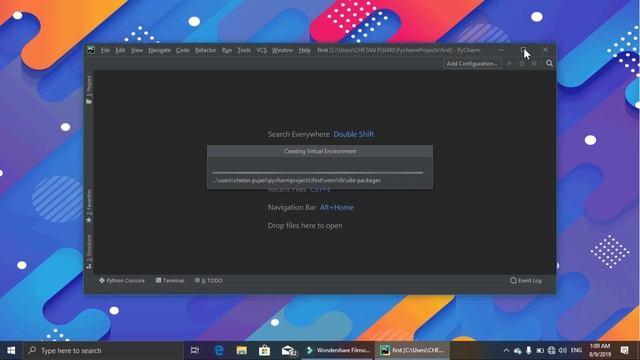This screenshot has width=640, height=360.
Task: Open the Navigate menu
Action: pyautogui.click(x=159, y=50)
